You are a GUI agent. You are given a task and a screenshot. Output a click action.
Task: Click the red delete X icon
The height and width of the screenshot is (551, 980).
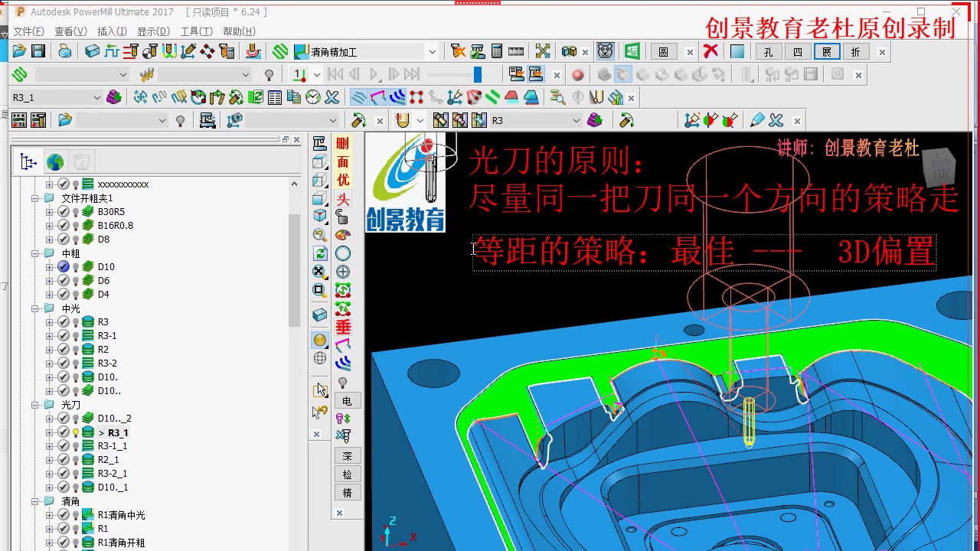click(x=711, y=51)
